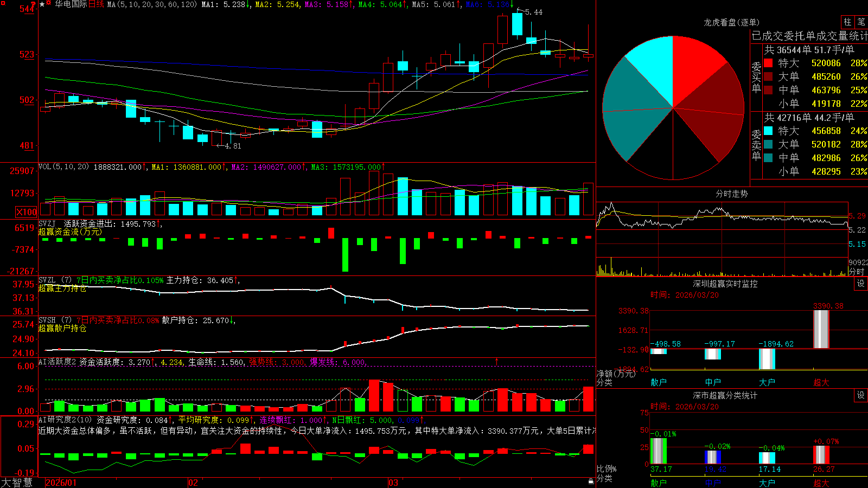The height and width of the screenshot is (488, 868).
Task: Click the 强势线: 3.000 text
Action: [x=277, y=362]
